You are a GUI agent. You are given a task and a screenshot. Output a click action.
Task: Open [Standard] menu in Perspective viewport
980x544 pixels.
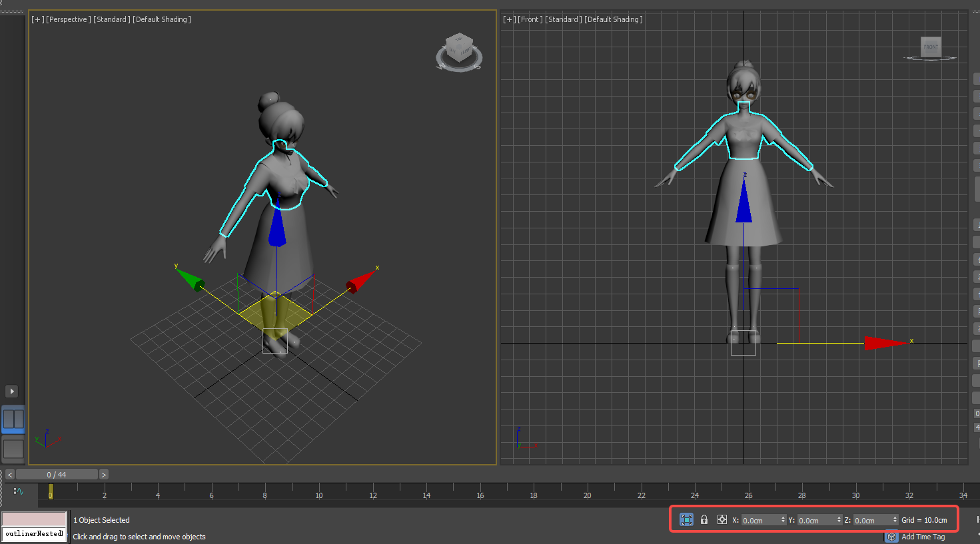[112, 19]
